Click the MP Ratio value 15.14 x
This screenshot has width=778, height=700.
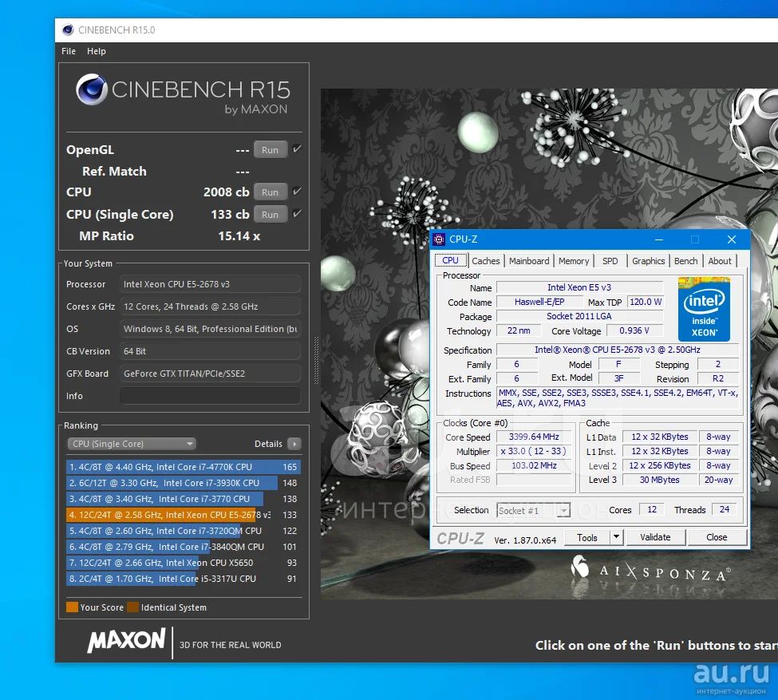pos(239,235)
